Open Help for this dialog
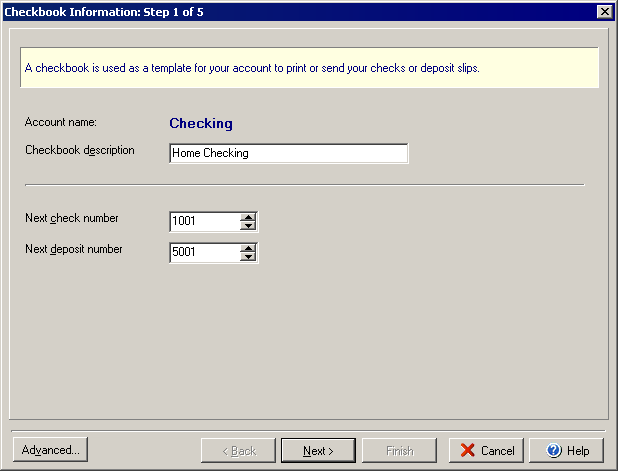618x471 pixels. [566, 451]
